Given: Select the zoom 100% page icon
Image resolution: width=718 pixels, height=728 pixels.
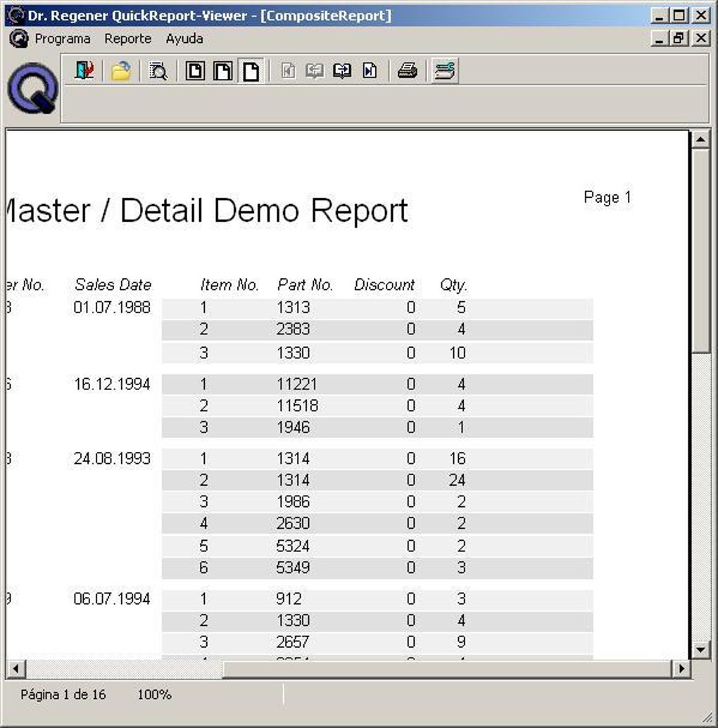Looking at the screenshot, I should [x=251, y=70].
